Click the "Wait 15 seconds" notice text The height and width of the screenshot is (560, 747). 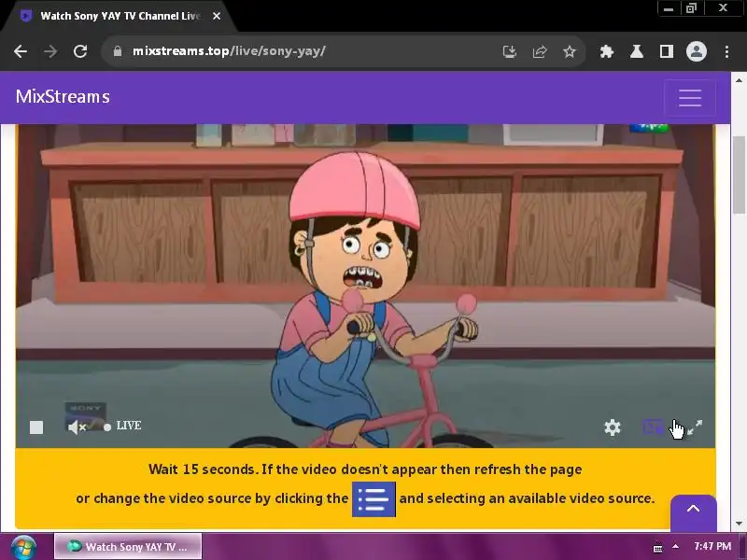[x=365, y=469]
